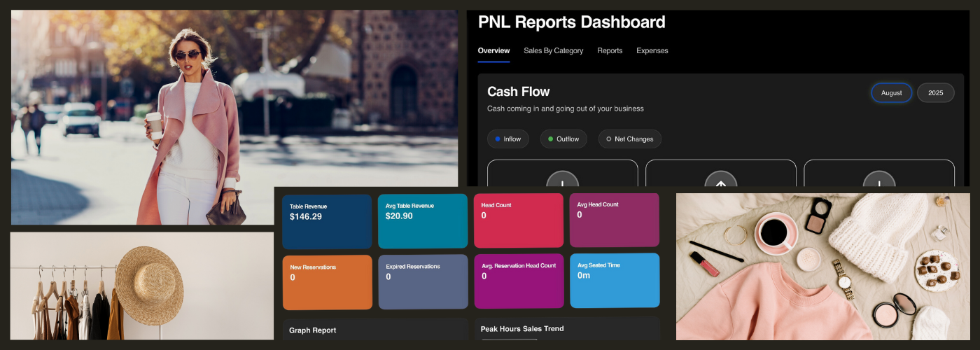Click the up arrow icon in the middle cash flow card

720,181
